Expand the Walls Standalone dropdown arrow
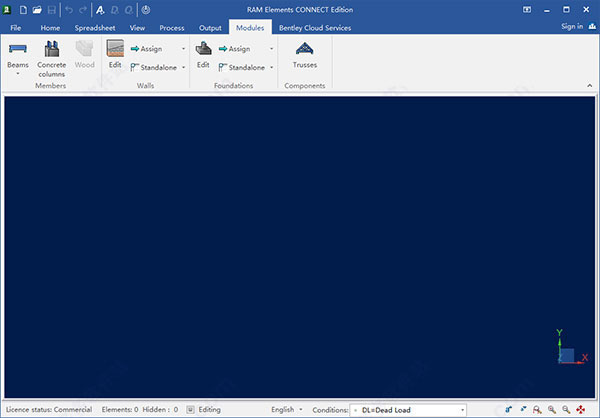This screenshot has width=600, height=418. pos(183,67)
